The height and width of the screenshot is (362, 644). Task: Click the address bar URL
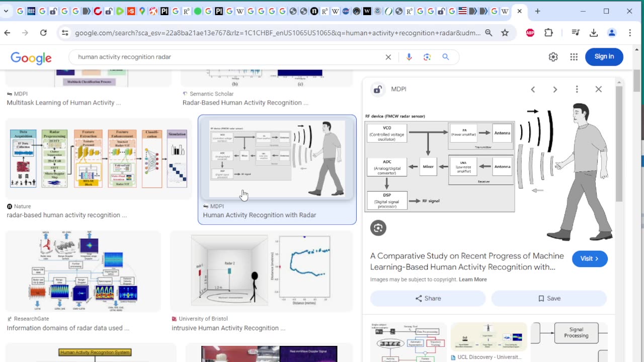pos(278,33)
